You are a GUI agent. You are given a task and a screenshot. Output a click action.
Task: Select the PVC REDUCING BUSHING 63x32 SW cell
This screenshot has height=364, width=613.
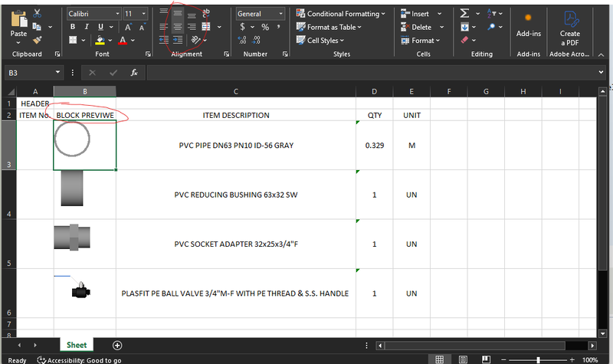(235, 195)
